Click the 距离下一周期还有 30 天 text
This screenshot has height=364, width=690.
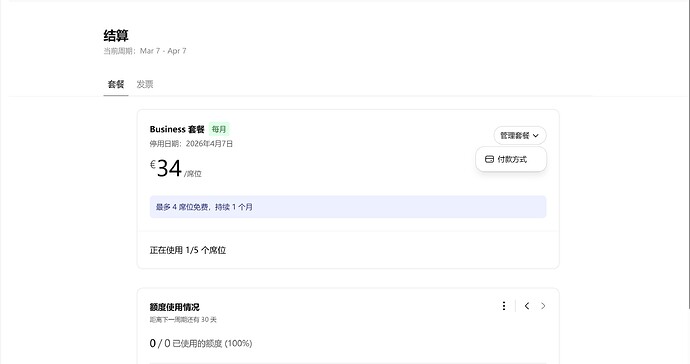[183, 320]
